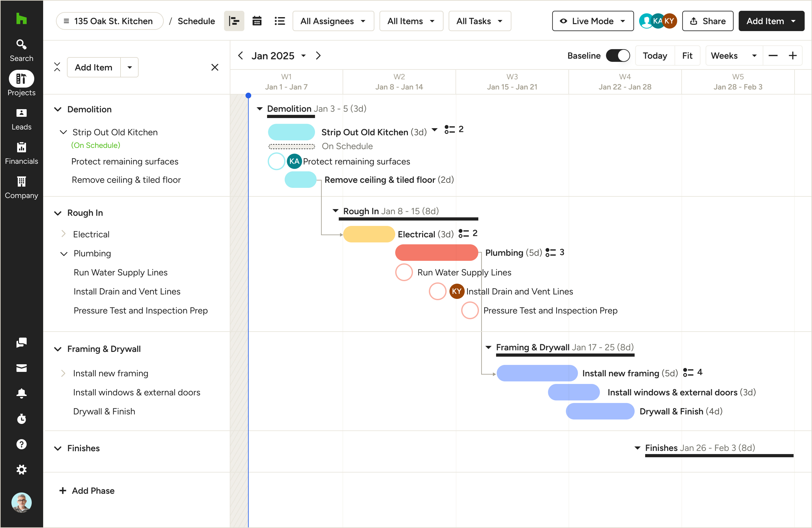Open Search in the left sidebar
812x528 pixels.
pos(21,50)
